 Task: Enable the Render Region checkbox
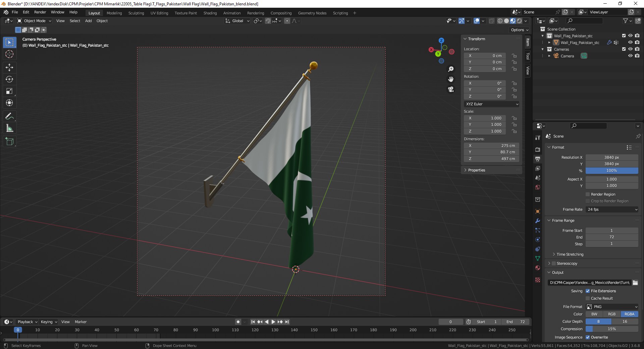[588, 194]
